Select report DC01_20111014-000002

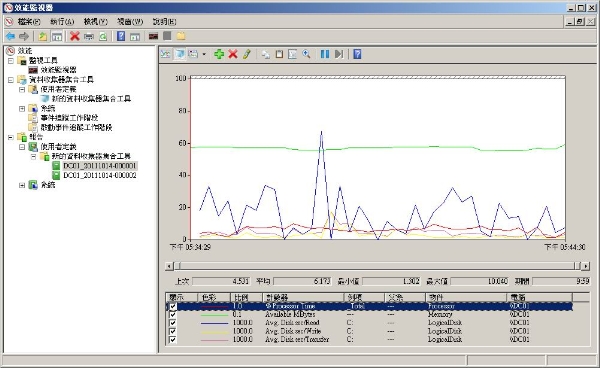(99, 176)
